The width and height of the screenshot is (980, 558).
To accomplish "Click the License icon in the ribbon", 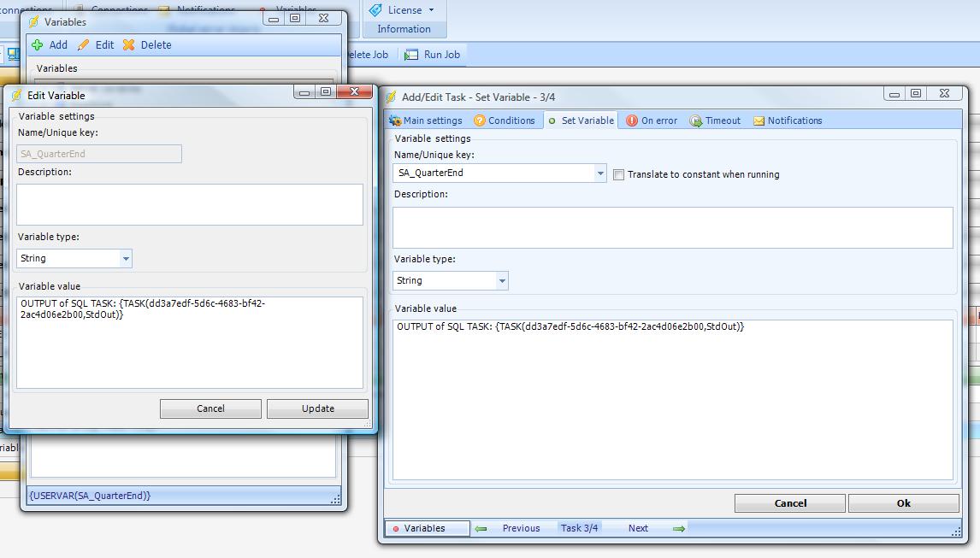I will [x=375, y=10].
